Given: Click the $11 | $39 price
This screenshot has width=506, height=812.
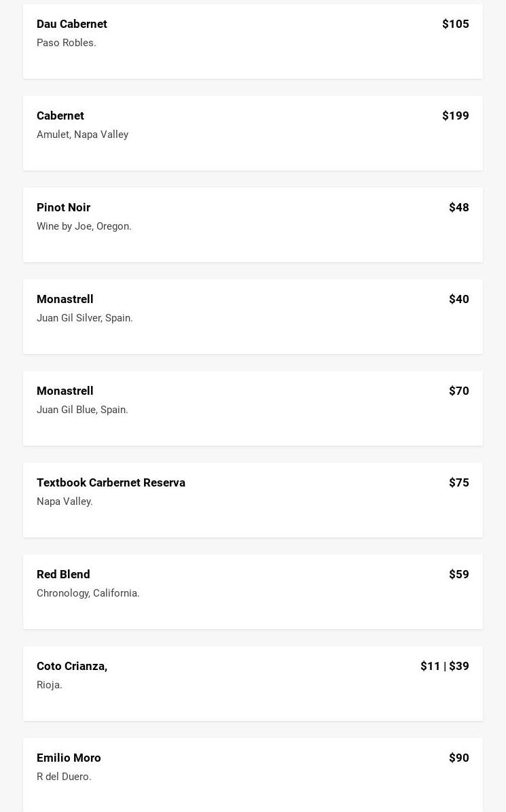Looking at the screenshot, I should click(x=444, y=666).
